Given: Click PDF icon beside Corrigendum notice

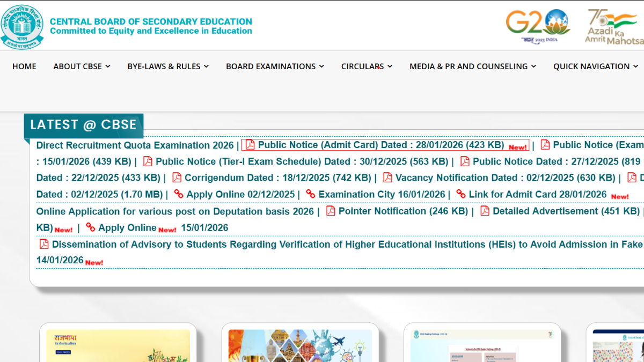Looking at the screenshot, I should pyautogui.click(x=177, y=178).
